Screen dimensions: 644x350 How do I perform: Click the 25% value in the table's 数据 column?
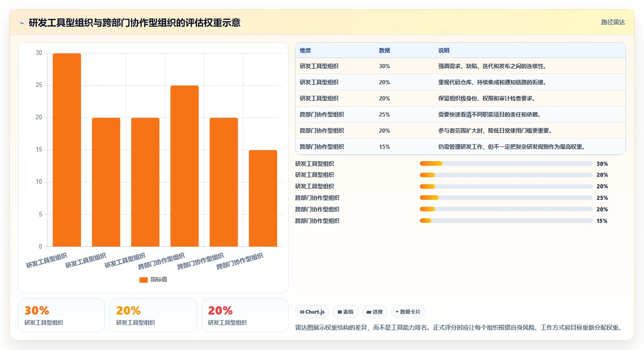tap(384, 115)
